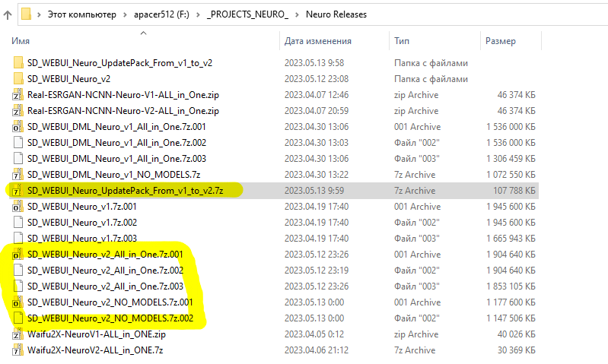Select file name SD_WEBUI_Neuro_v2_All_in_One.7z.003
The width and height of the screenshot is (608, 364).
pyautogui.click(x=105, y=286)
